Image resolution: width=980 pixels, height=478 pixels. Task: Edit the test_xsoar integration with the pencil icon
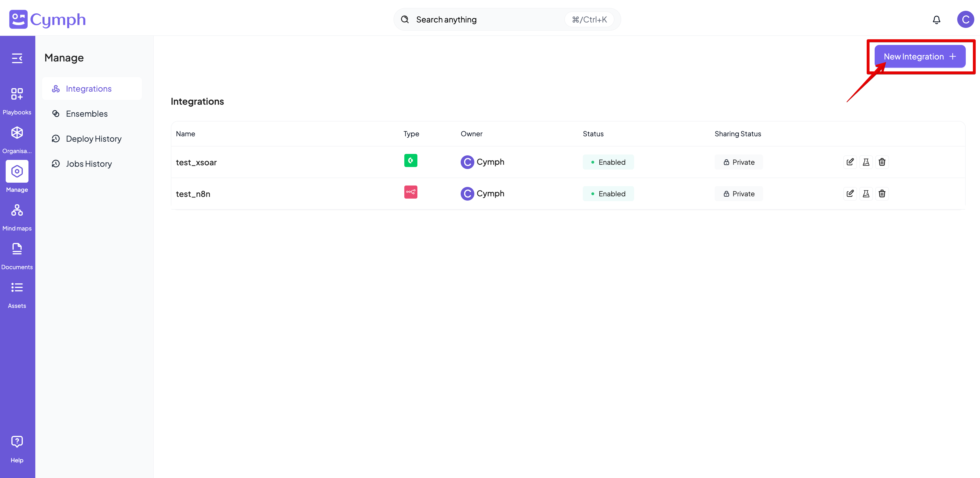850,162
